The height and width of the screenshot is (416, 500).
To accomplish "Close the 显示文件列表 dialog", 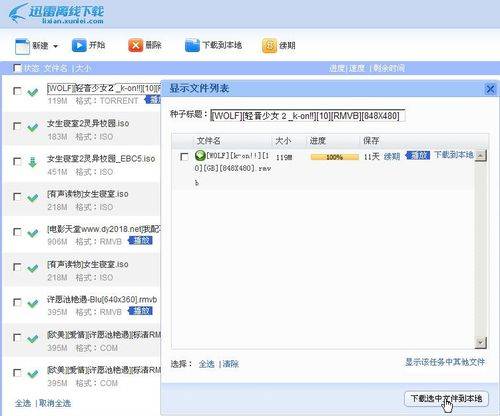I will tap(490, 89).
